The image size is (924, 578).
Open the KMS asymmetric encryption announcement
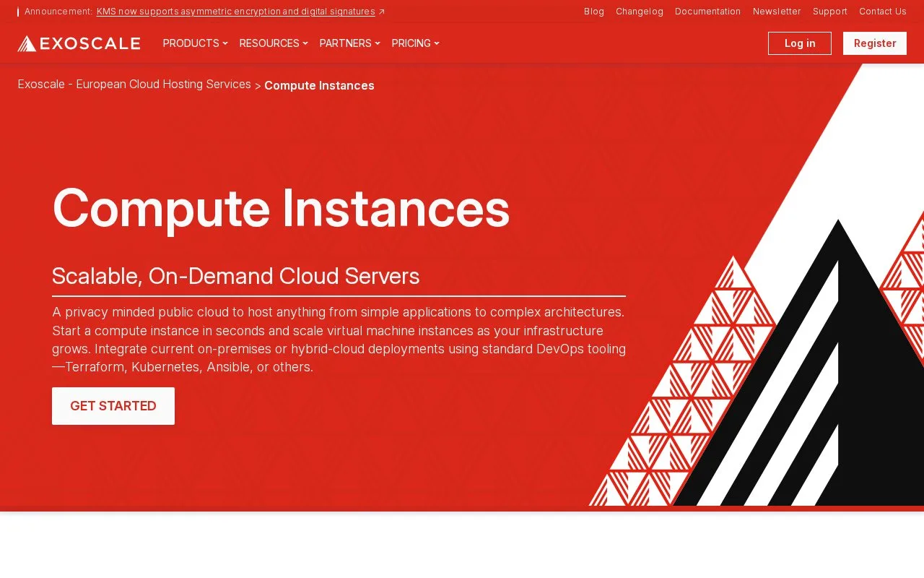point(236,12)
